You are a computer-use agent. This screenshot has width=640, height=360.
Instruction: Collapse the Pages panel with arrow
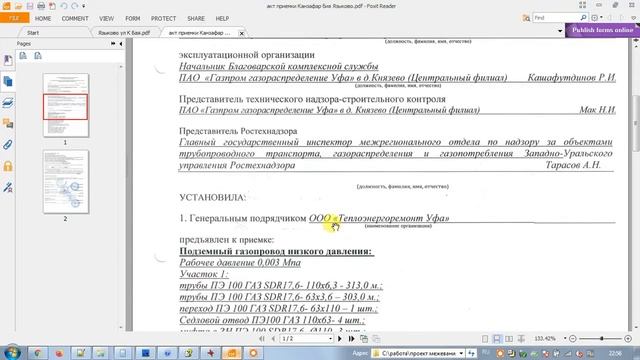tap(121, 43)
